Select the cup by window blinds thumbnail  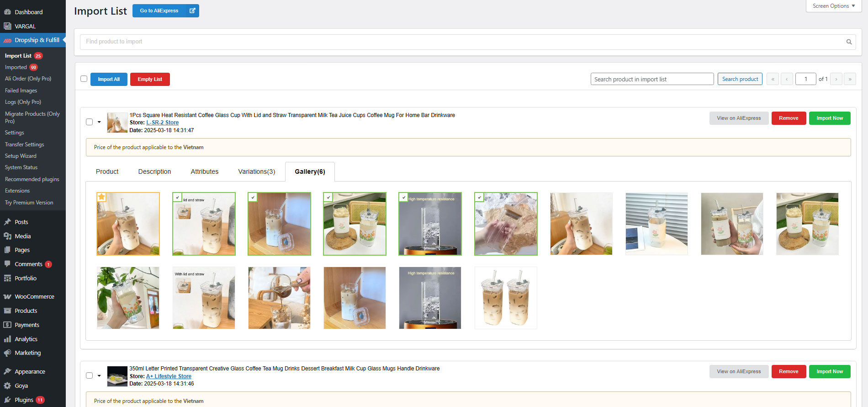tap(656, 224)
